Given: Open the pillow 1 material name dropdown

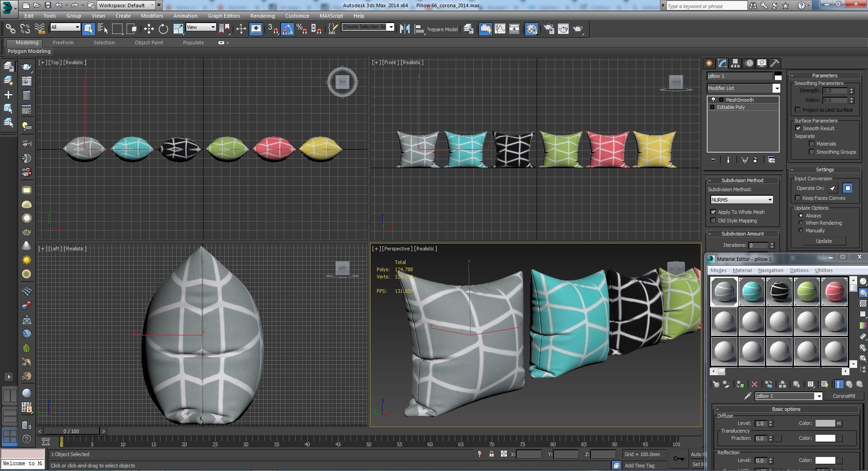Looking at the screenshot, I should click(x=818, y=396).
